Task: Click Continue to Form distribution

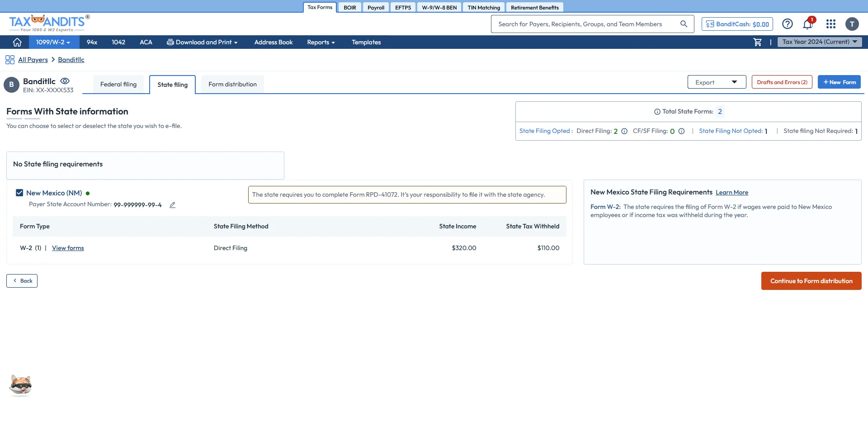Action: 811,281
